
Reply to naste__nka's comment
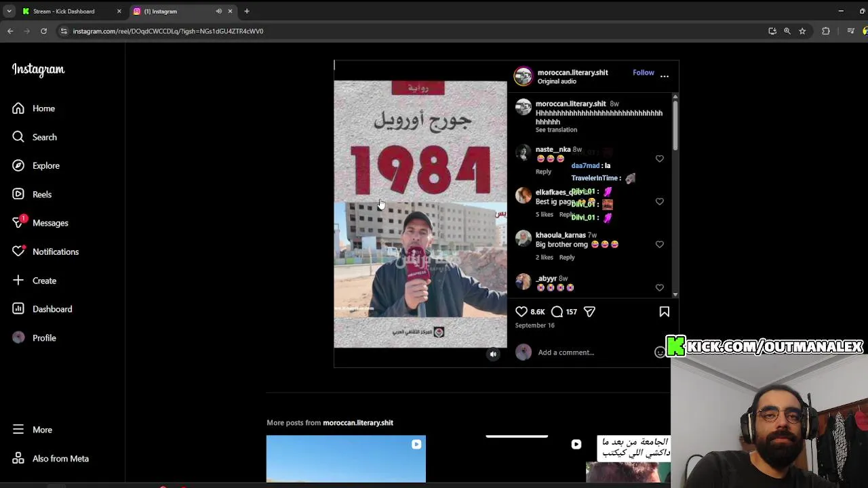pos(544,171)
